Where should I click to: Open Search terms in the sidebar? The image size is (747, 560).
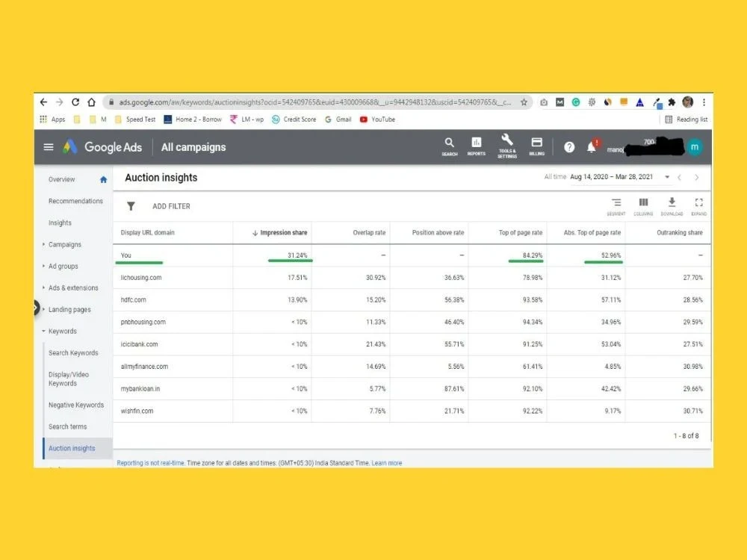(68, 426)
